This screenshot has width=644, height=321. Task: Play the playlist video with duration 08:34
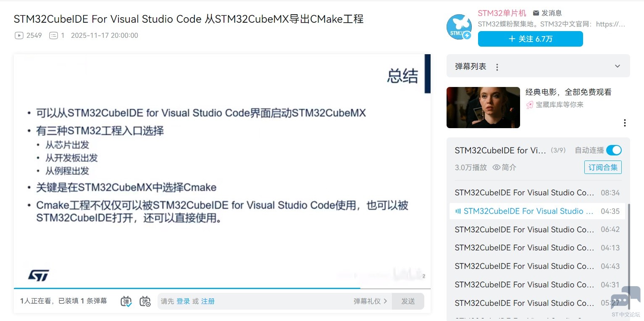(x=537, y=193)
